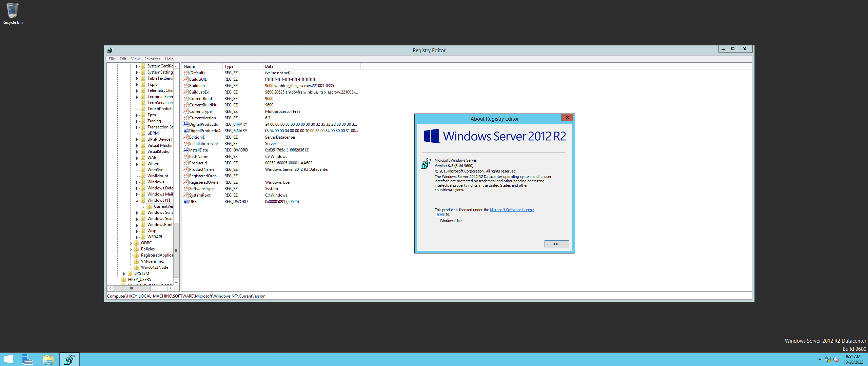
Task: Click the tree vertical scrollbar down arrow
Action: coord(176,282)
